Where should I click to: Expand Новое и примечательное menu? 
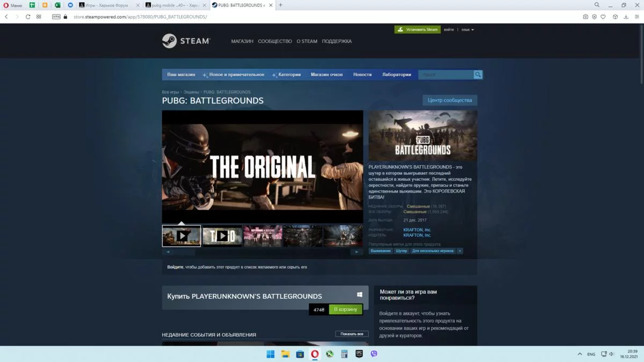(233, 75)
